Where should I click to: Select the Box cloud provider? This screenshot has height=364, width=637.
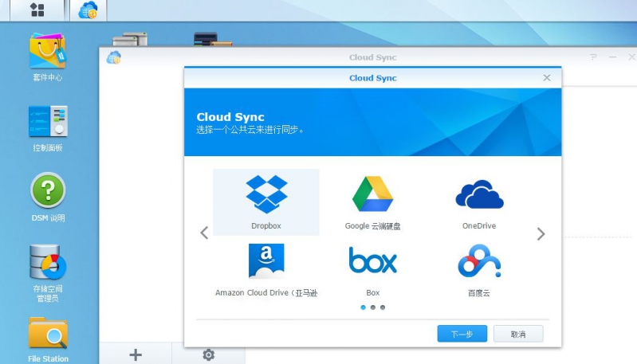(x=372, y=268)
